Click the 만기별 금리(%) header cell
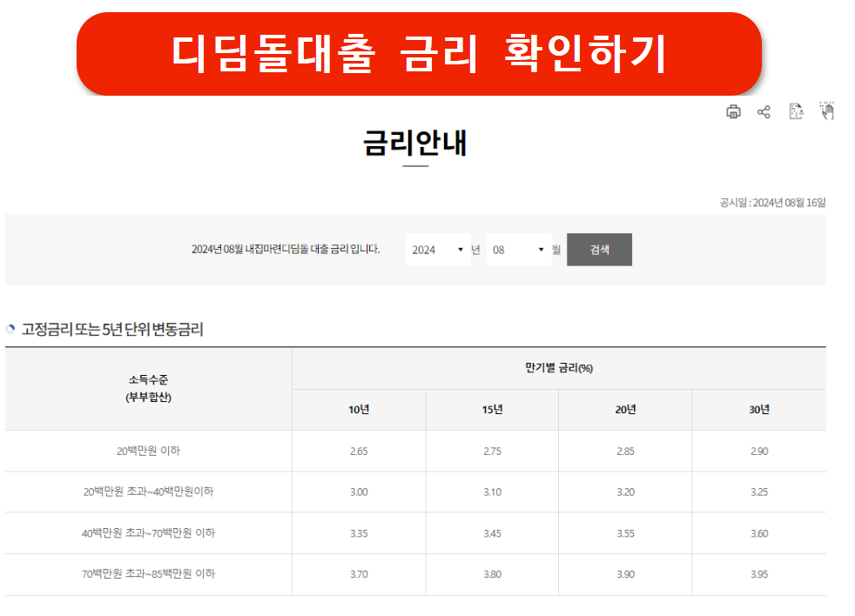Image resolution: width=855 pixels, height=616 pixels. click(558, 369)
